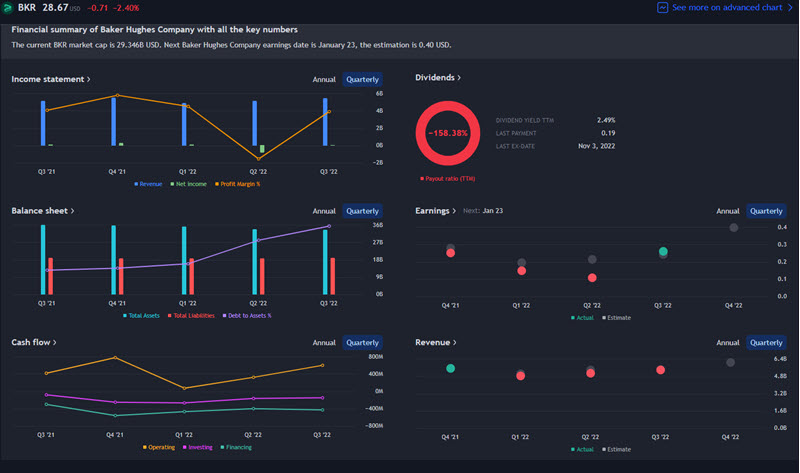Screen dimensions: 800x473
Task: Click the Payout ratio (TTM) legend
Action: pos(447,179)
